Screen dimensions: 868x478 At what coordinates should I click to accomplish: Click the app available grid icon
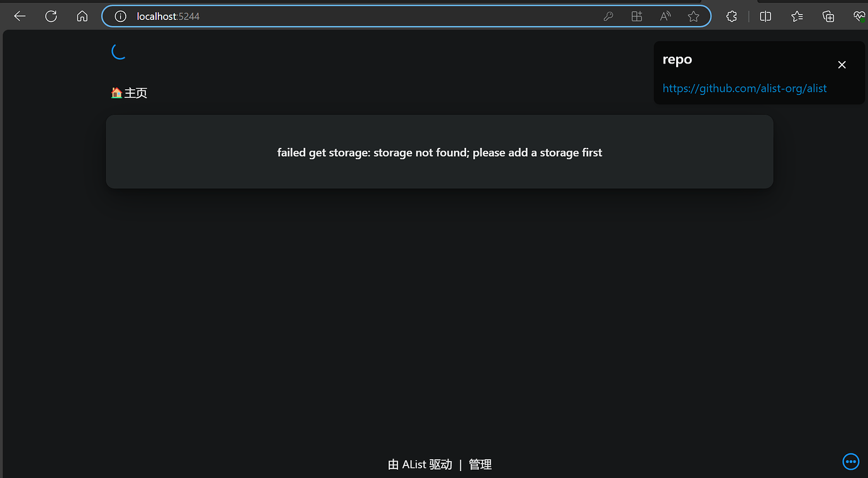point(637,16)
